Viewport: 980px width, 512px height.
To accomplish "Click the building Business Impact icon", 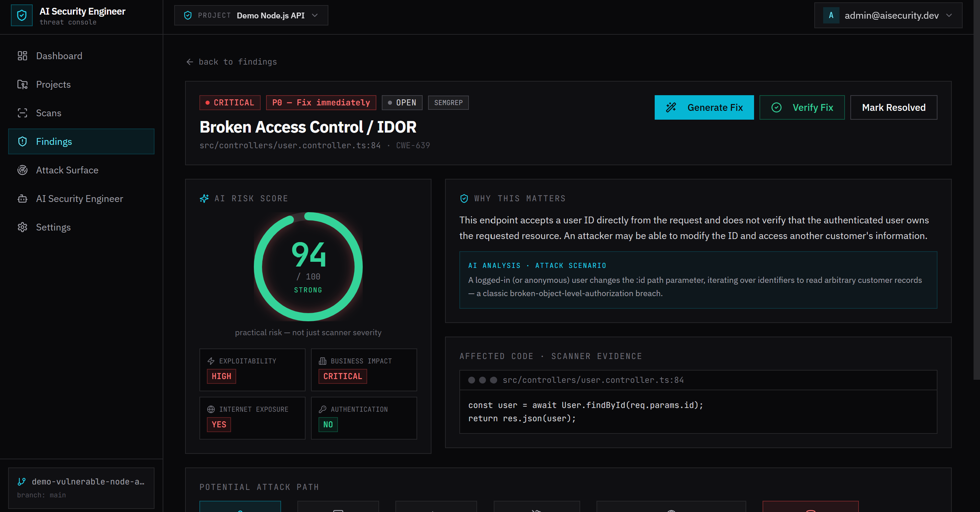I will pos(323,361).
